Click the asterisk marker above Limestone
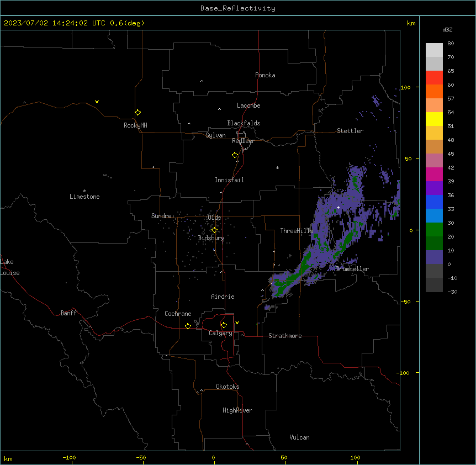 tap(84, 191)
